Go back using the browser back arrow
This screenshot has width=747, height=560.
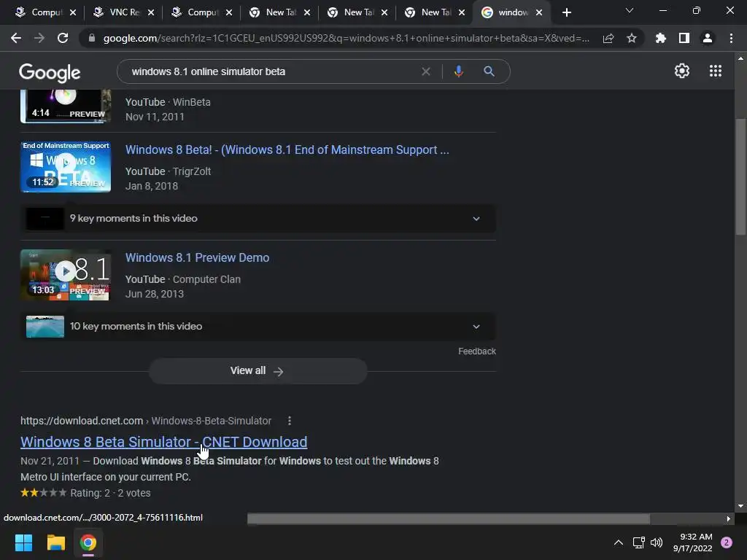16,38
